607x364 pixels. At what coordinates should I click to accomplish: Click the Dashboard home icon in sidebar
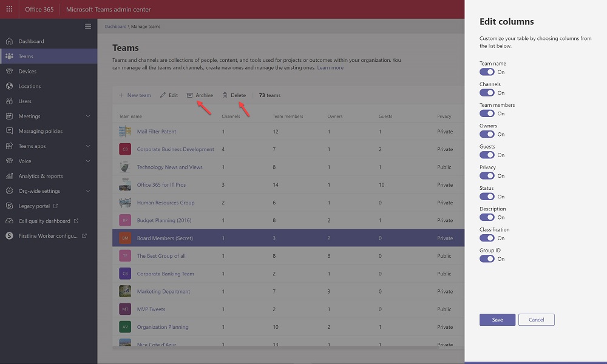pos(9,41)
